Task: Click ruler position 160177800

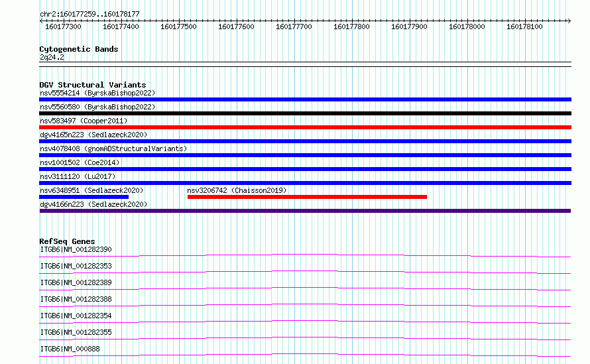Action: [x=351, y=27]
